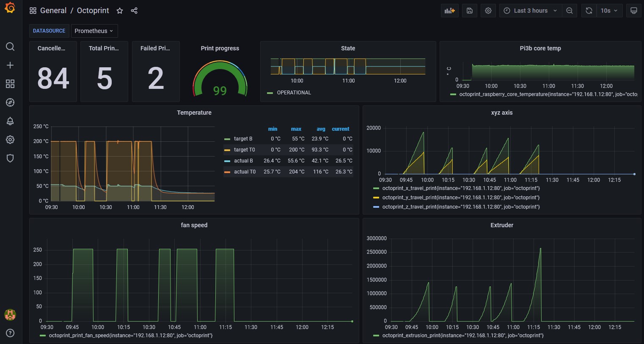The height and width of the screenshot is (344, 644).
Task: Zoom out time range magnifier icon
Action: coord(570,11)
